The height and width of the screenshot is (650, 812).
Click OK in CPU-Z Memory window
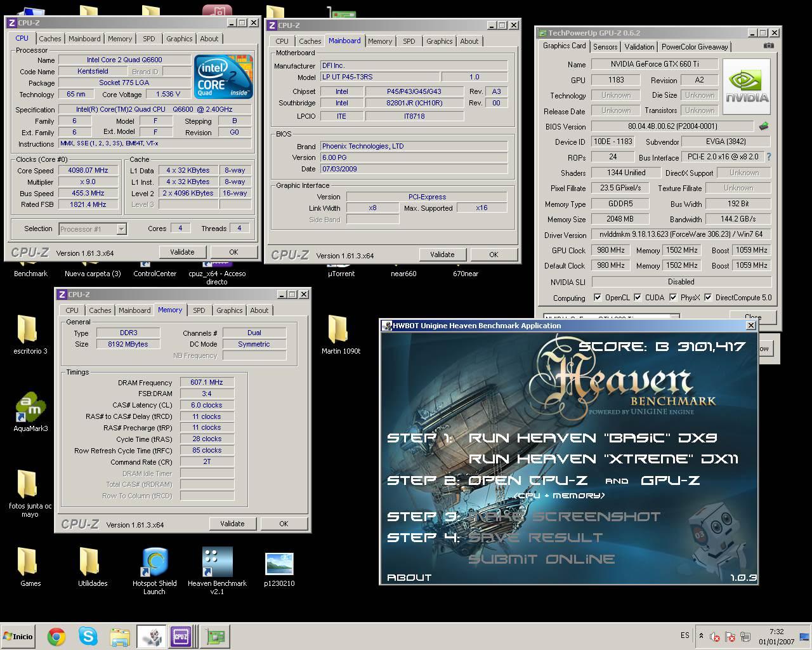(x=284, y=524)
